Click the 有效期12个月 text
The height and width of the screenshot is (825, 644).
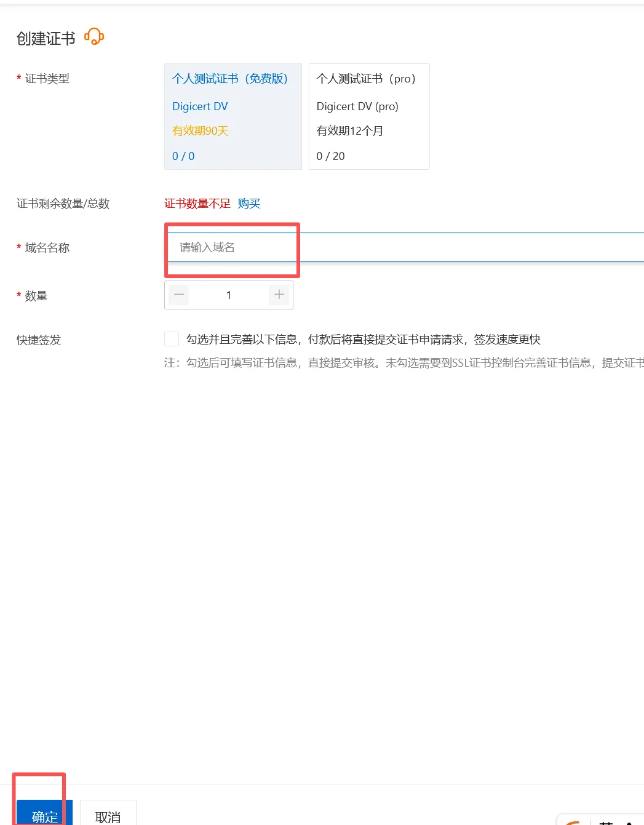(x=350, y=131)
